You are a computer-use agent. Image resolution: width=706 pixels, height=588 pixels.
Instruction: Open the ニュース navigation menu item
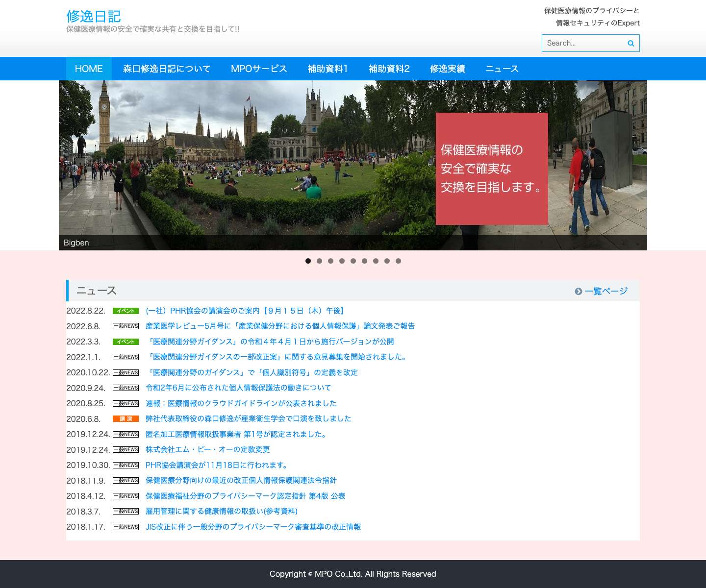point(502,69)
